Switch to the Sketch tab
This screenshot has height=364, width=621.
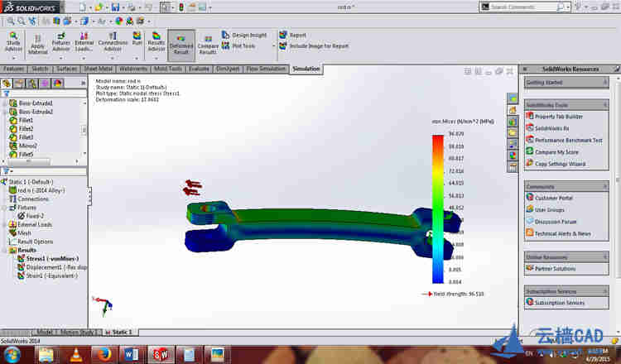pyautogui.click(x=40, y=69)
